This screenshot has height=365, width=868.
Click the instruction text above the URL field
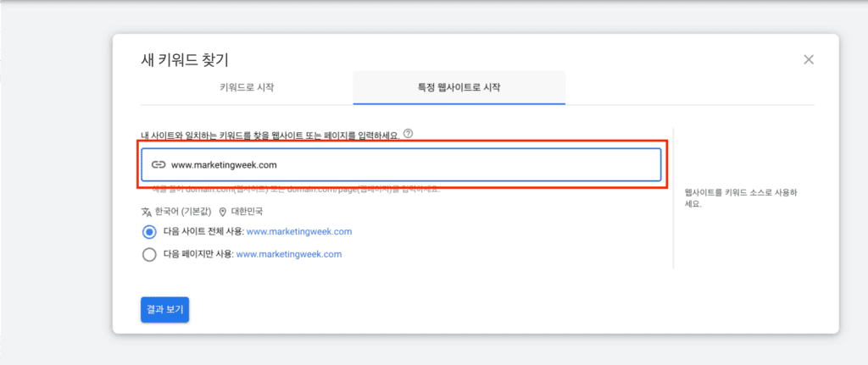[x=270, y=135]
